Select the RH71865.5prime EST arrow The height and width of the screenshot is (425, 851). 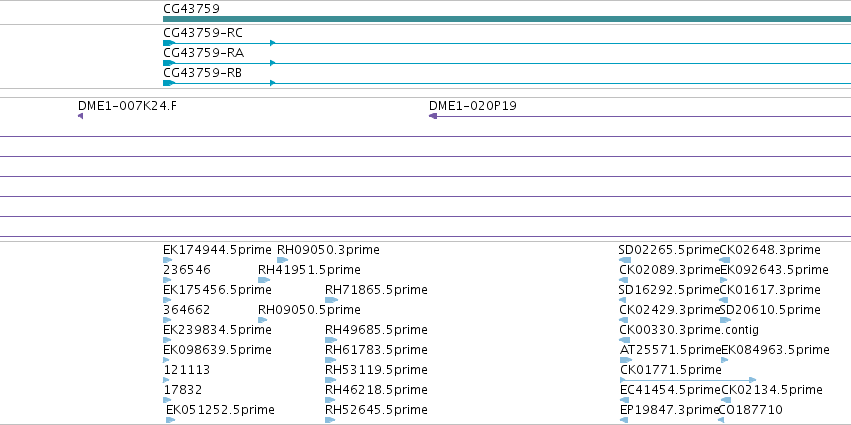pos(331,300)
